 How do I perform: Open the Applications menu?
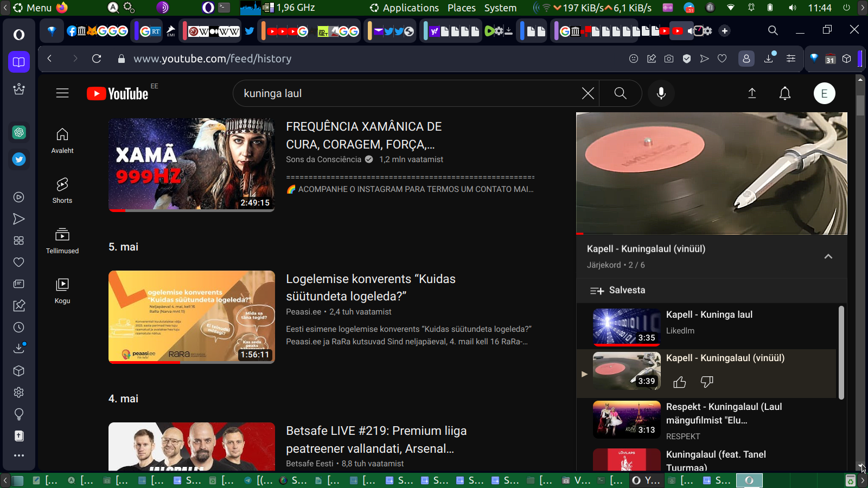(404, 8)
